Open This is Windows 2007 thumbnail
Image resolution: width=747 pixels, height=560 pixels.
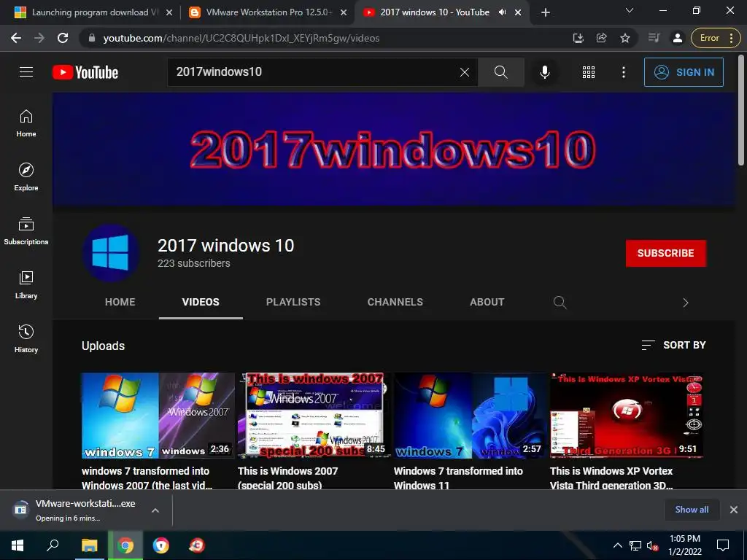tap(314, 415)
